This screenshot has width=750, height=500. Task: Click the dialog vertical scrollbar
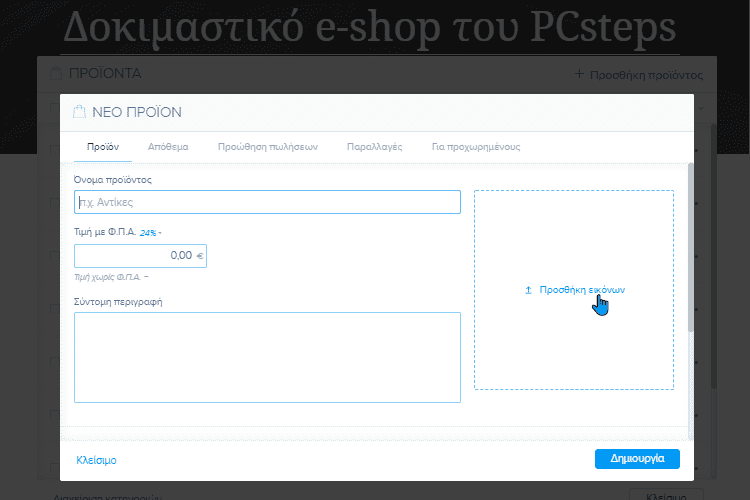coord(690,248)
